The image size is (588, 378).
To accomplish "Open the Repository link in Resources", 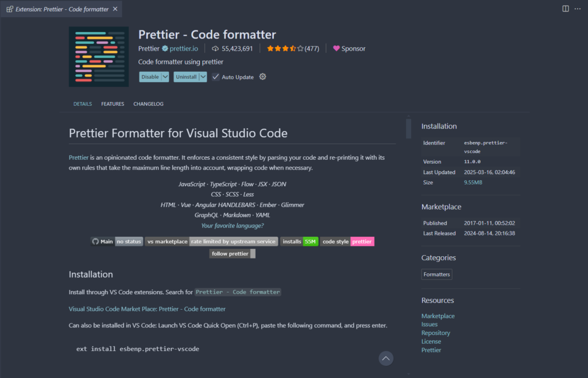I will pyautogui.click(x=435, y=333).
